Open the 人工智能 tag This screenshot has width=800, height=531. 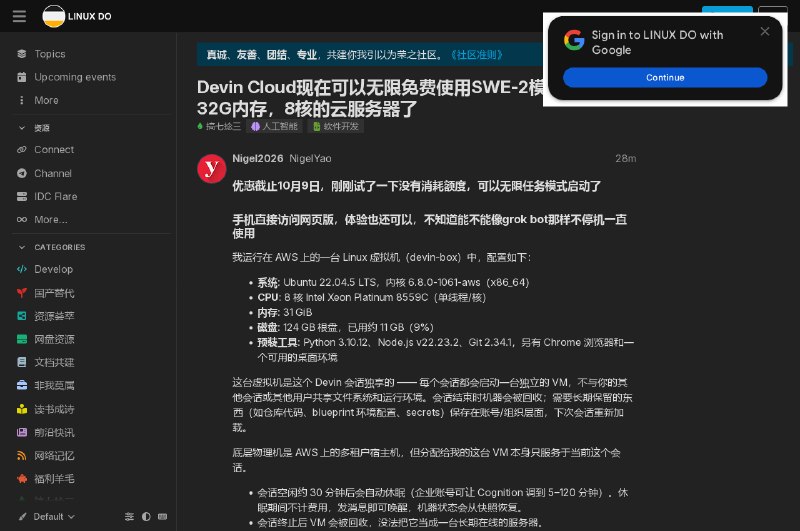click(x=274, y=127)
